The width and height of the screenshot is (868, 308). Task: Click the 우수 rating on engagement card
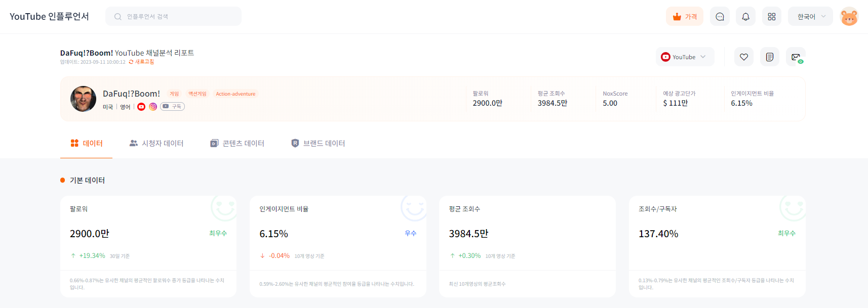click(x=411, y=233)
